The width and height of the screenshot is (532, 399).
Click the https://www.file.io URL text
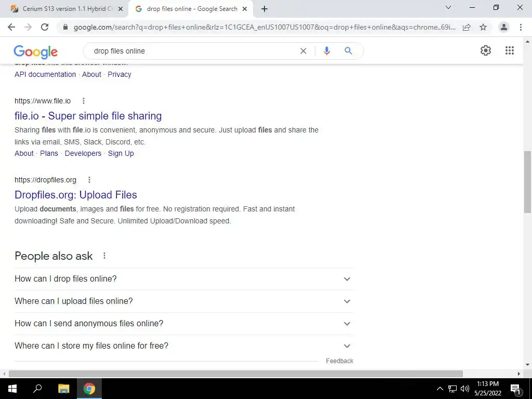click(x=43, y=101)
